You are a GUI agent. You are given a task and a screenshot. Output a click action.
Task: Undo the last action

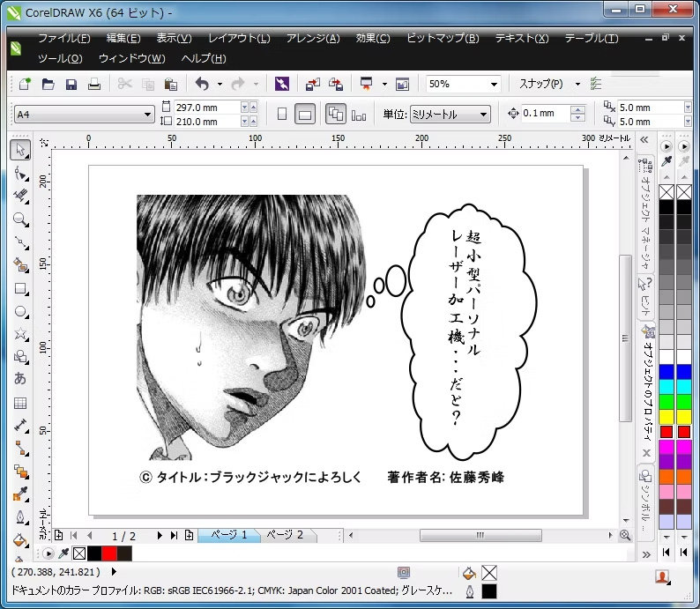click(x=202, y=84)
